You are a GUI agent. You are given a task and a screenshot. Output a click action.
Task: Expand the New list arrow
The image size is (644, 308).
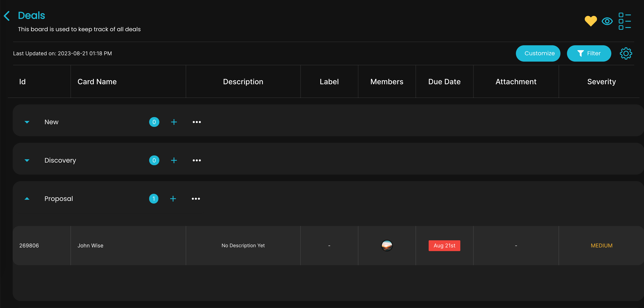click(27, 122)
